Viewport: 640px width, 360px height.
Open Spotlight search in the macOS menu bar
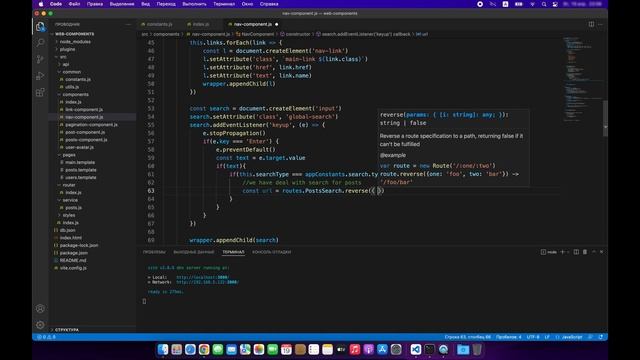[544, 4]
